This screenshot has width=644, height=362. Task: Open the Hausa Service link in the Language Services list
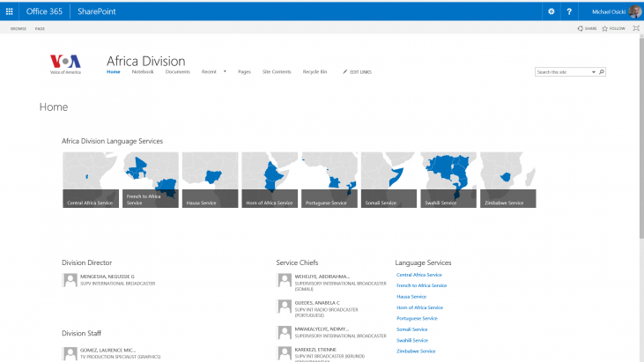[x=411, y=297]
